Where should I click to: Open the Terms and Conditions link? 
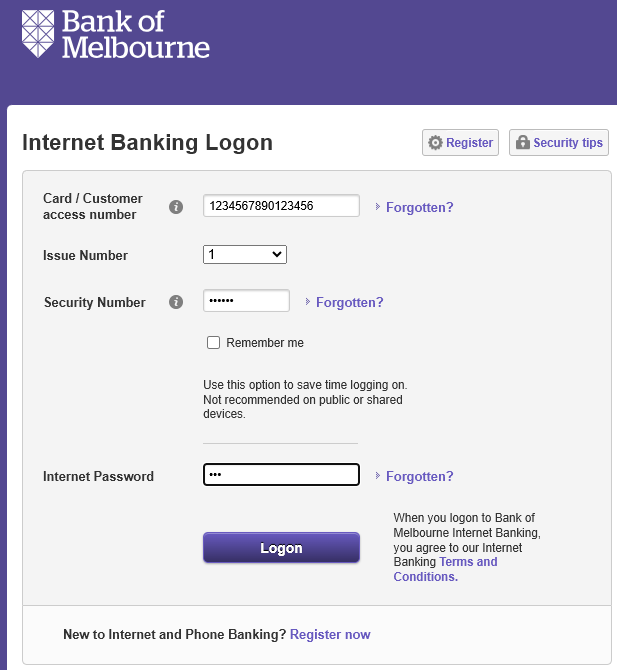pyautogui.click(x=445, y=569)
